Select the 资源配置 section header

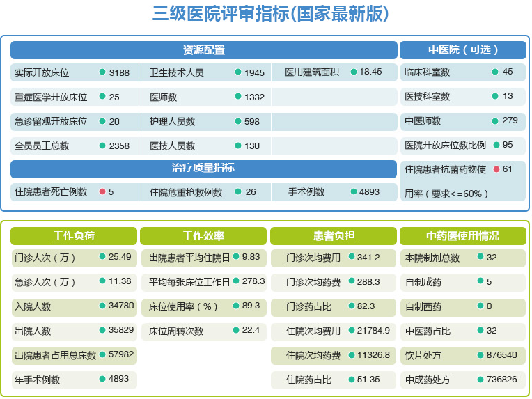pos(203,50)
